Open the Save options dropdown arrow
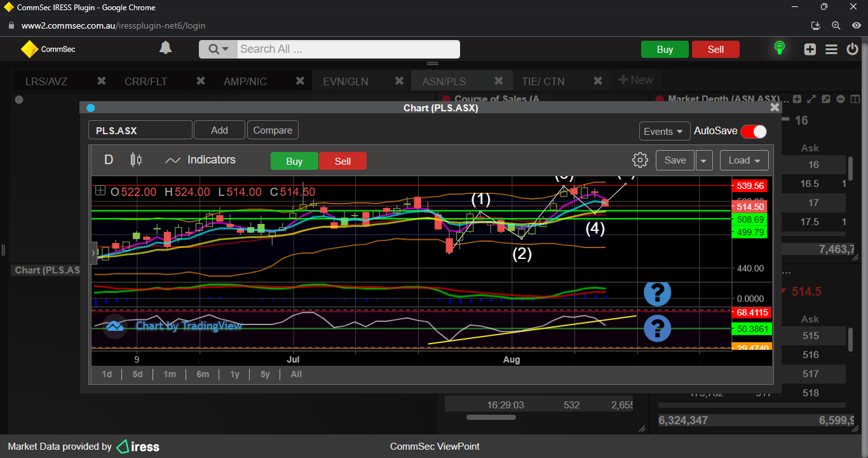Viewport: 868px width, 458px height. [x=703, y=160]
